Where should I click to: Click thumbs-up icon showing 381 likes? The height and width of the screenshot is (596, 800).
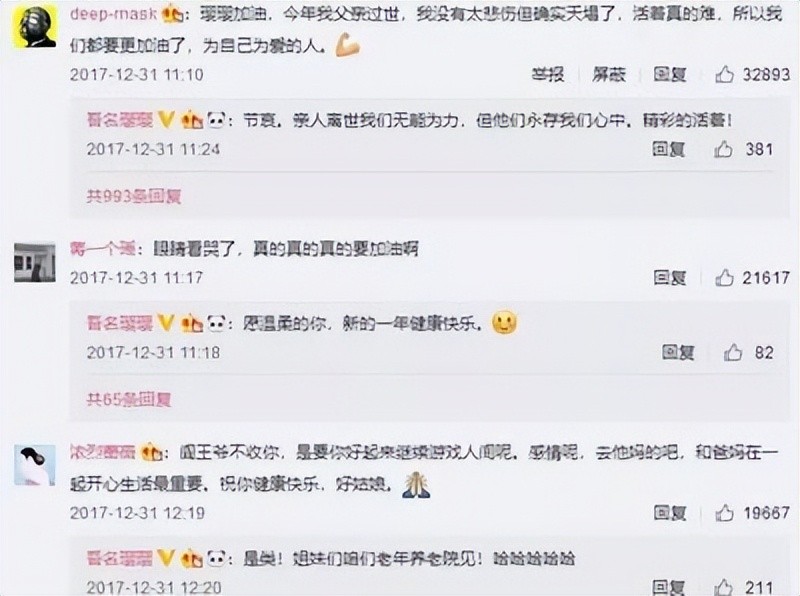coord(723,150)
